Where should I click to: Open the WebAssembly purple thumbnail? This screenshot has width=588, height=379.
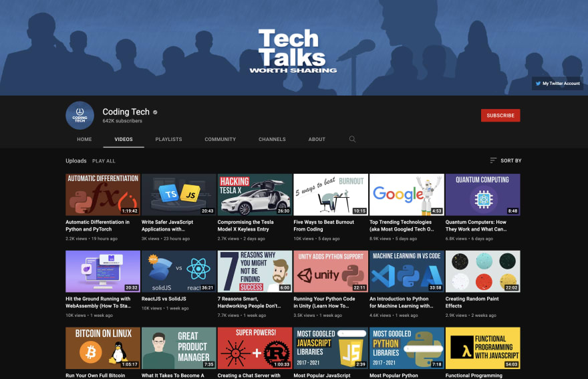[103, 271]
